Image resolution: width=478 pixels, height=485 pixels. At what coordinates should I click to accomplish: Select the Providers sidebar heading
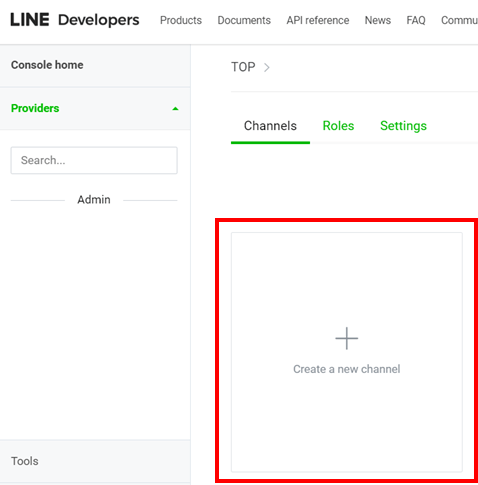tap(35, 108)
